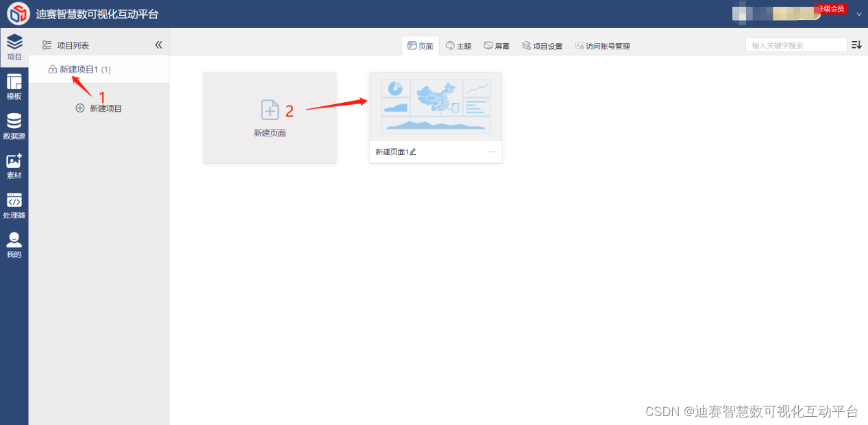This screenshot has width=868, height=425.
Task: Open the more options menu for 新建页面1
Action: [x=492, y=151]
